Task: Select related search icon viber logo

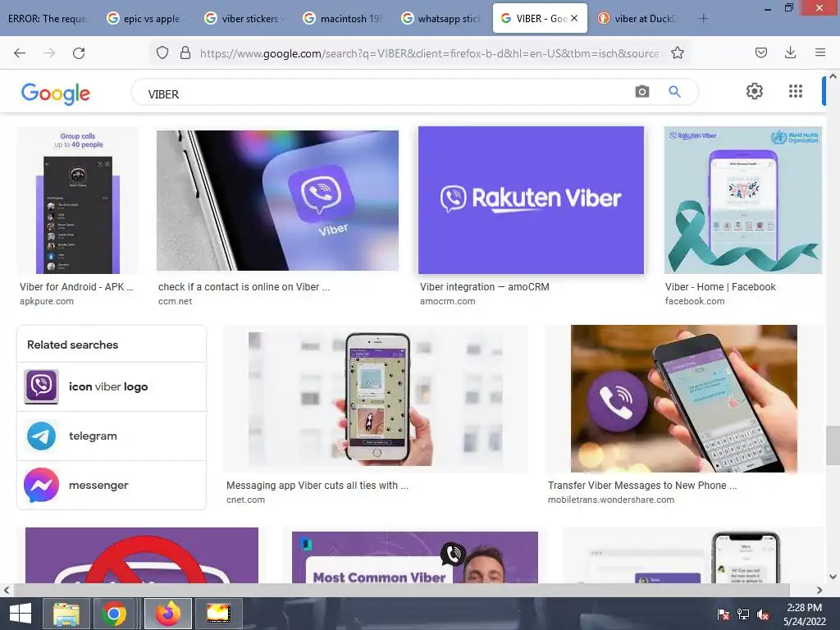Action: 112,387
